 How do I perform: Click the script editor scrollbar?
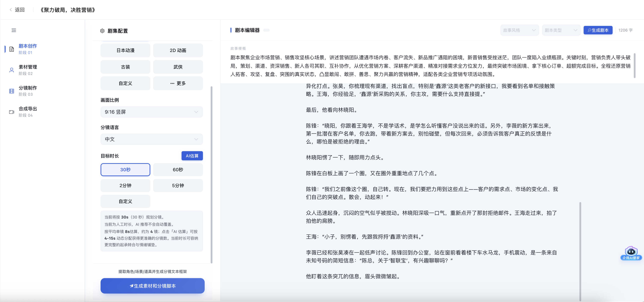point(580,252)
